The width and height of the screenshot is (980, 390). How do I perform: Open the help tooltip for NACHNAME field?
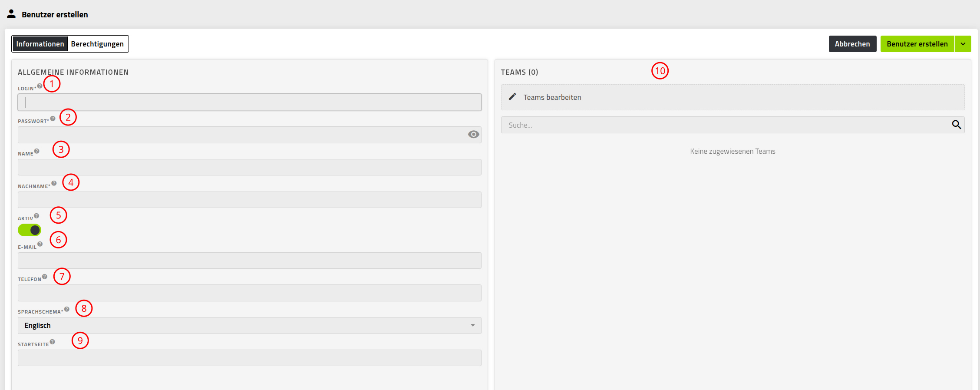point(54,183)
